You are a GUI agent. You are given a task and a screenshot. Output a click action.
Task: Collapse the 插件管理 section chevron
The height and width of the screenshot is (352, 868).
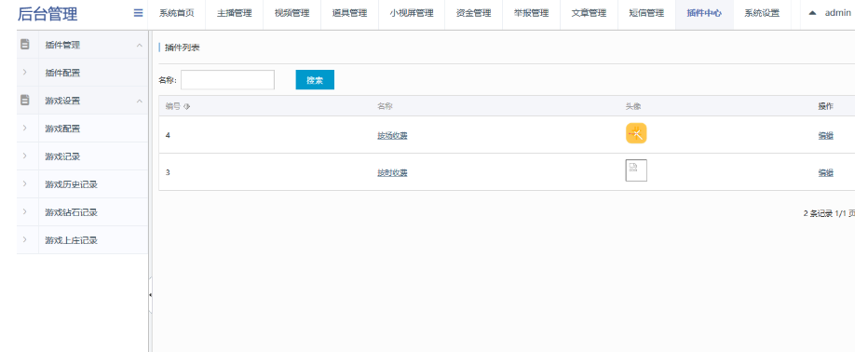tap(140, 45)
